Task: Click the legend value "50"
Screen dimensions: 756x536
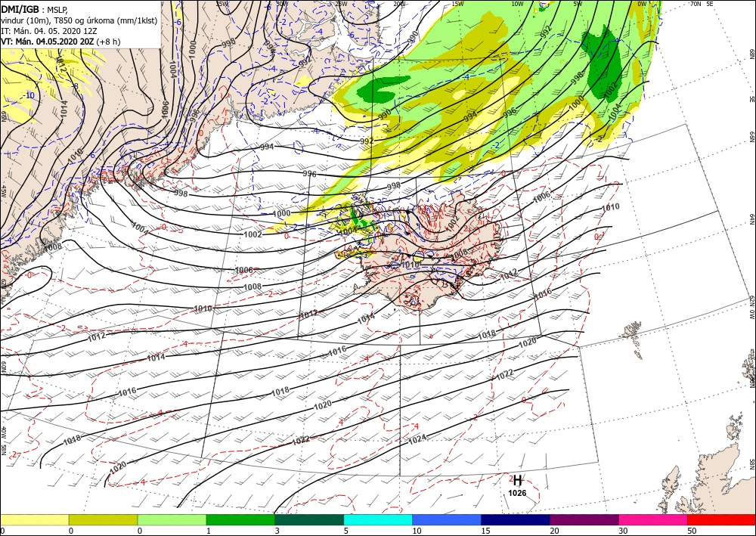Action: [x=692, y=531]
